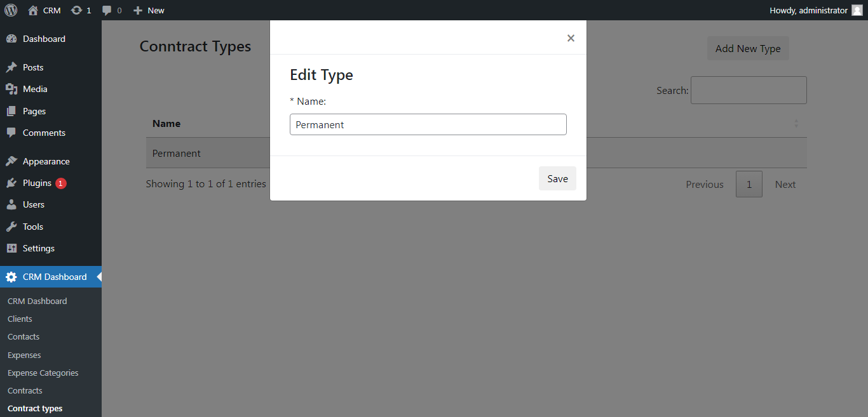Click the Previous pagination link
Image resolution: width=868 pixels, height=417 pixels.
pyautogui.click(x=704, y=184)
